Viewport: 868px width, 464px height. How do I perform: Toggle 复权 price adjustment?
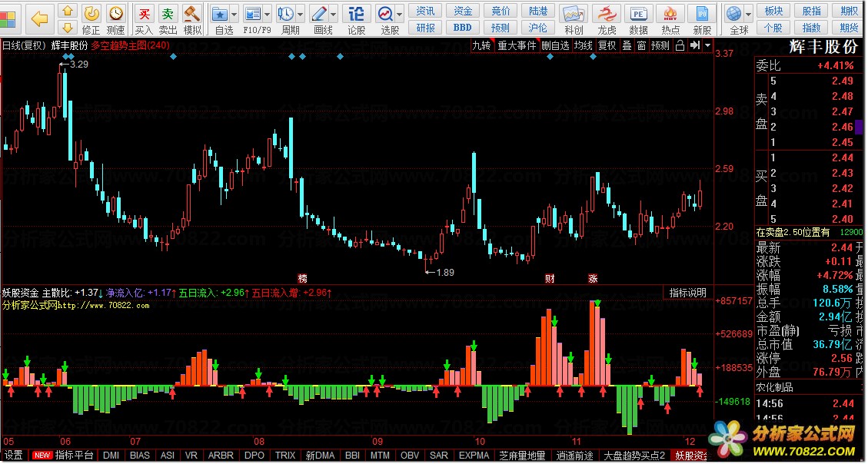tap(607, 46)
